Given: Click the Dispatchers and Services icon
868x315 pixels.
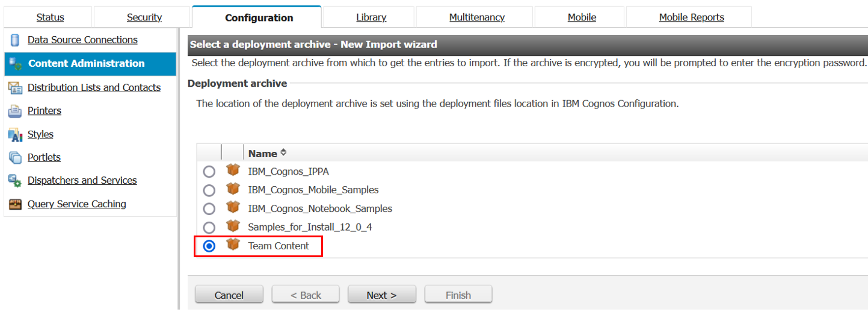Looking at the screenshot, I should pos(15,181).
